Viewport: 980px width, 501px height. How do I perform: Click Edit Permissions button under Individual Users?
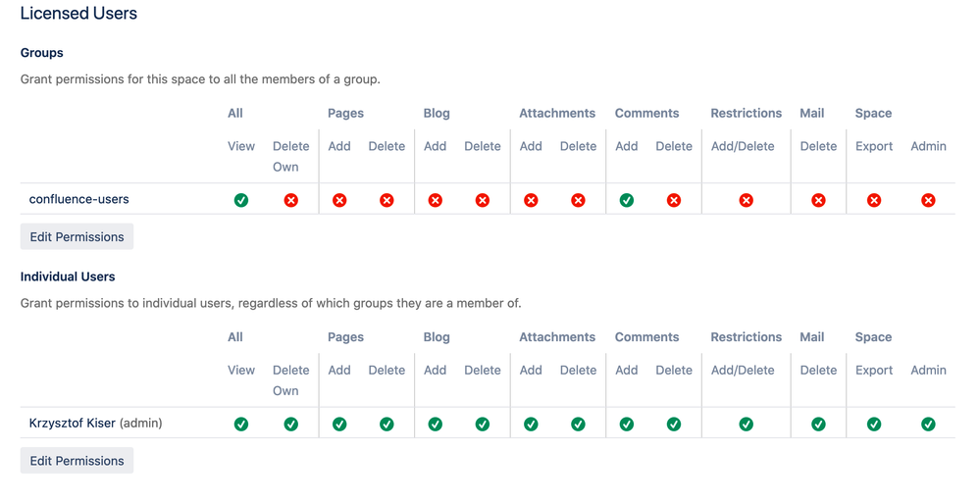coord(77,461)
